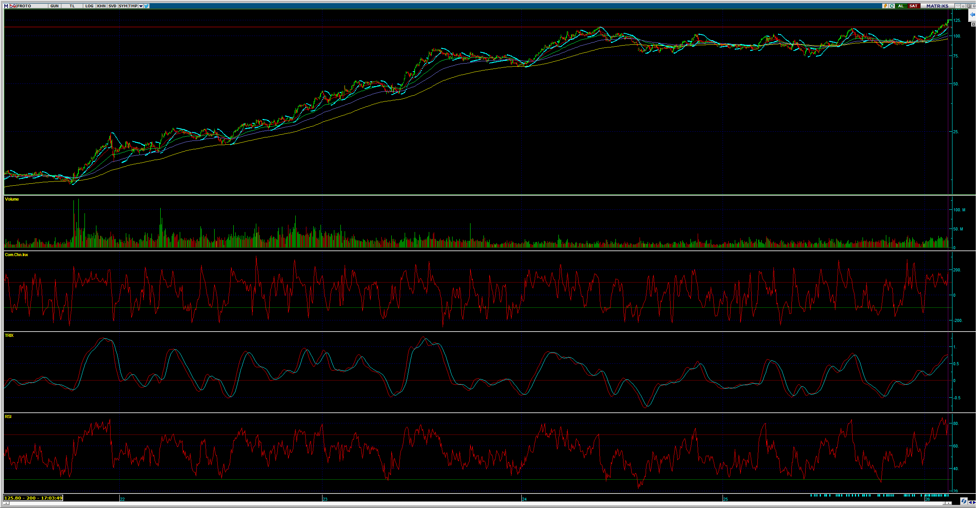This screenshot has height=508, width=980.
Task: Click the orange lightning bolt icon
Action: 885,6
